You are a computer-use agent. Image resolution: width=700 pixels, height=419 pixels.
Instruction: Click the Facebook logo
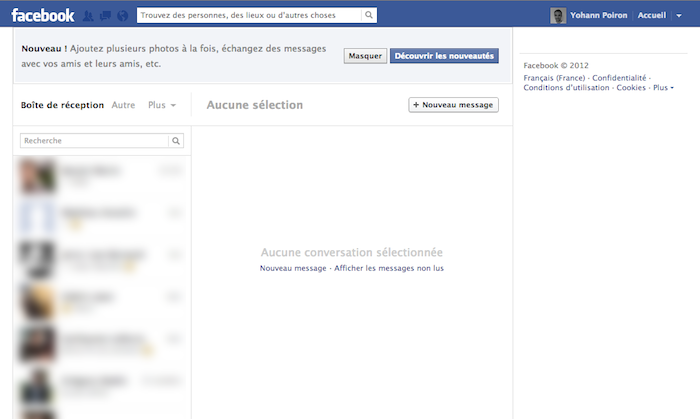pos(42,15)
